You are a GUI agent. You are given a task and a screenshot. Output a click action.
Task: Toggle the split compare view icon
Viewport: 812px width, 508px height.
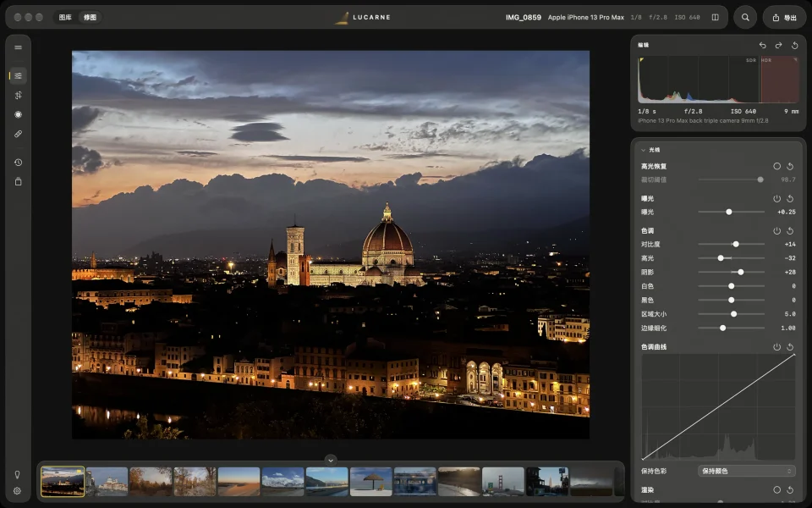(x=716, y=17)
